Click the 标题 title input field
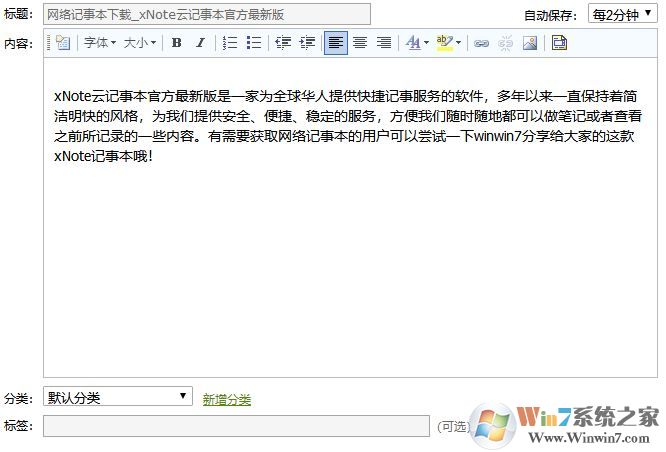Image resolution: width=666 pixels, height=452 pixels. point(207,14)
